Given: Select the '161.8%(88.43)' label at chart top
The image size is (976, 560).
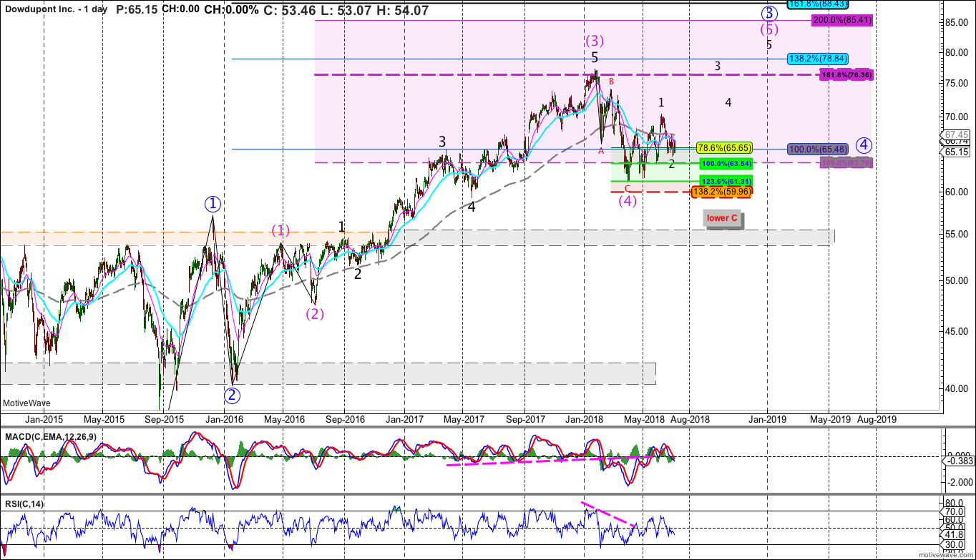Looking at the screenshot, I should (818, 4).
